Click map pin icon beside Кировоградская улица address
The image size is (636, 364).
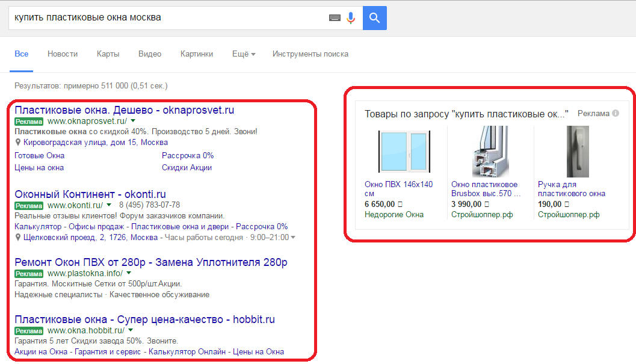(x=18, y=143)
